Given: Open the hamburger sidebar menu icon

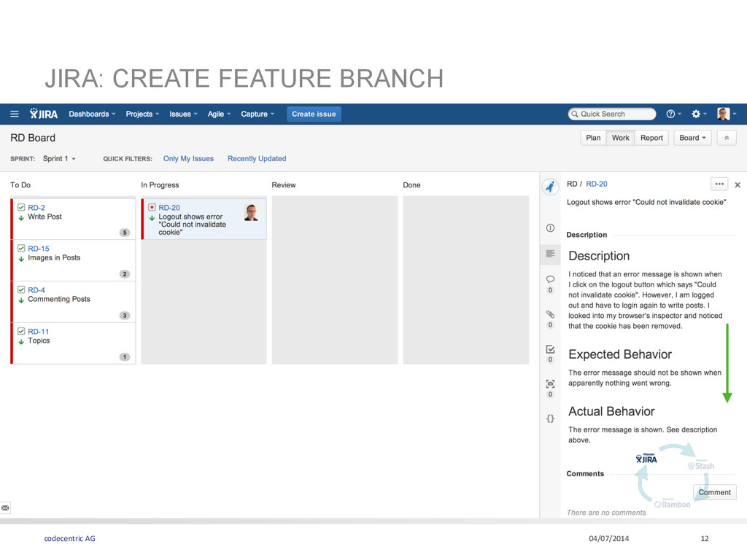Looking at the screenshot, I should click(x=15, y=114).
